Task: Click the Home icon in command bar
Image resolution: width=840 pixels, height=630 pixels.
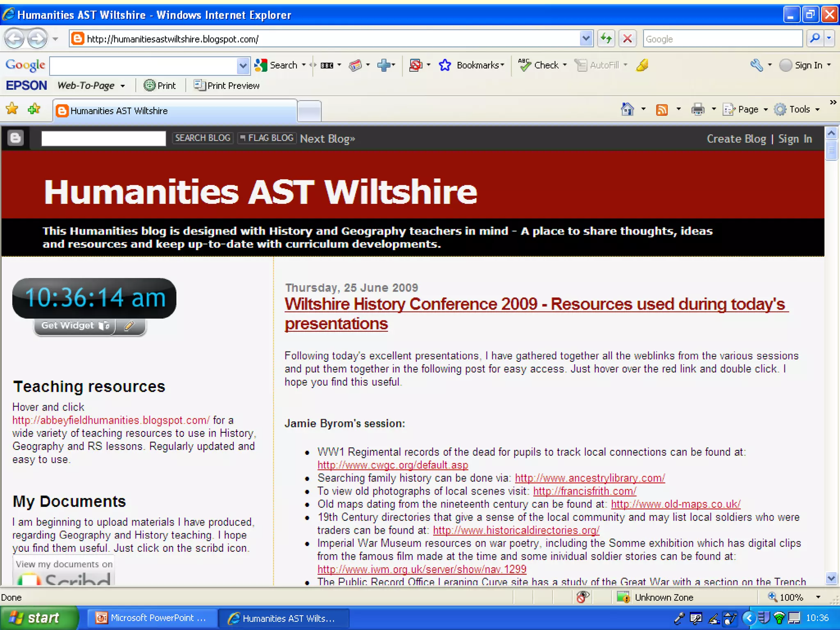Action: pyautogui.click(x=627, y=110)
